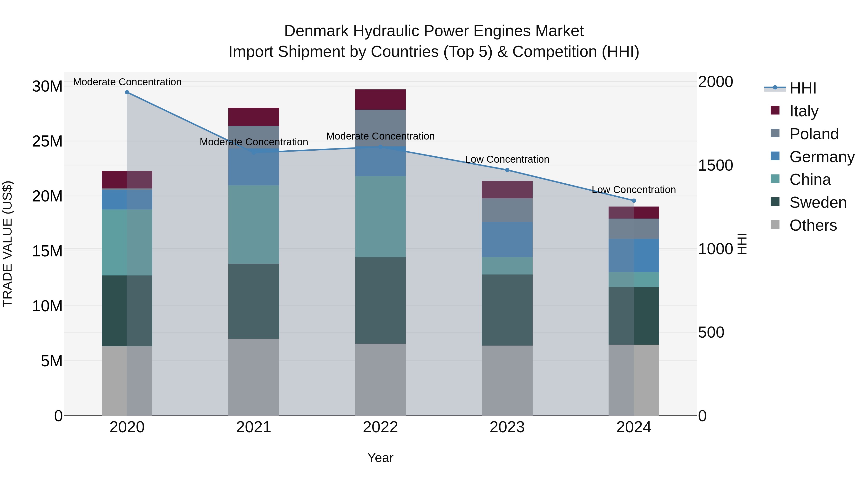
Task: Click the 15M y-axis tick label
Action: [x=47, y=251]
